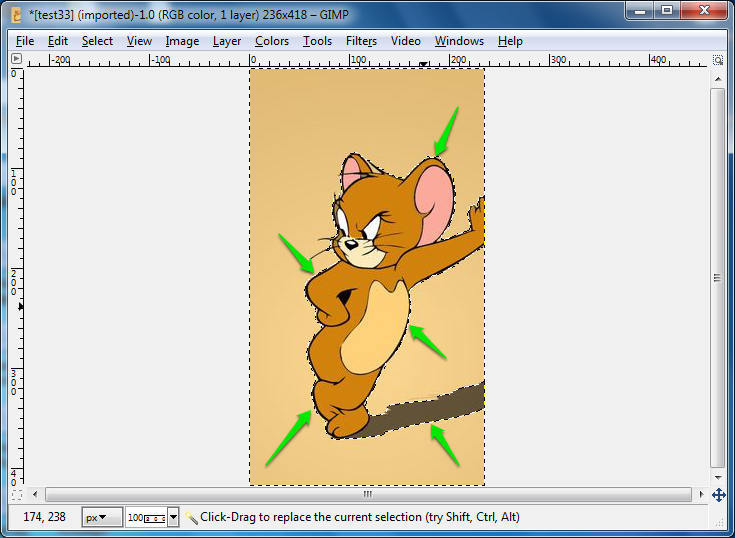The image size is (735, 538).
Task: Click the GIMP Wilber icon in title bar
Action: point(16,15)
